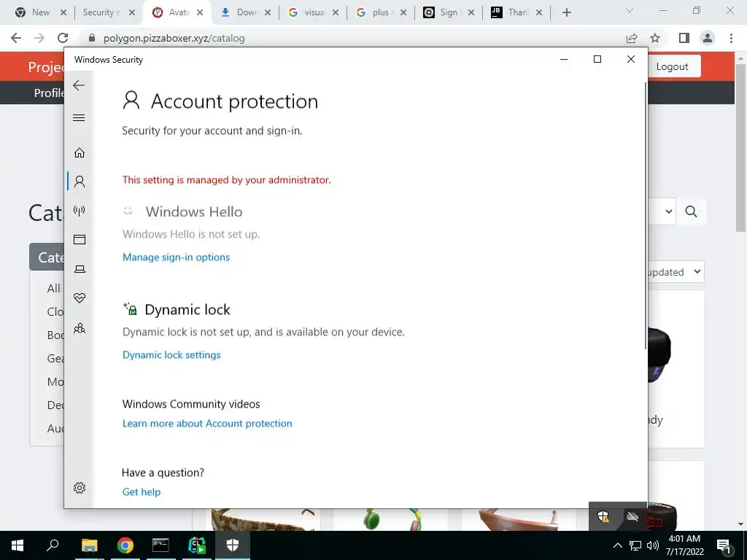Click the catalog search magnifier button

[x=692, y=211]
